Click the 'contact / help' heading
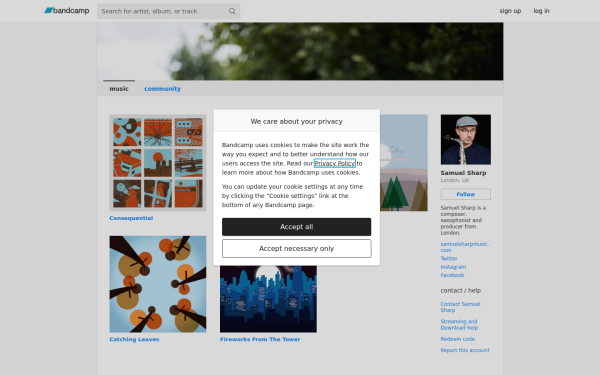The image size is (600, 375). coord(461,290)
